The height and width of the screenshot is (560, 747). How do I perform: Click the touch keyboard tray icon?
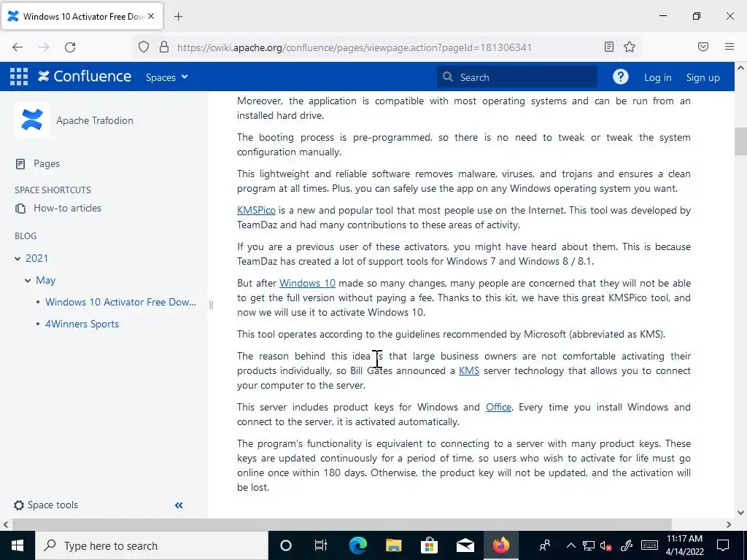650,545
